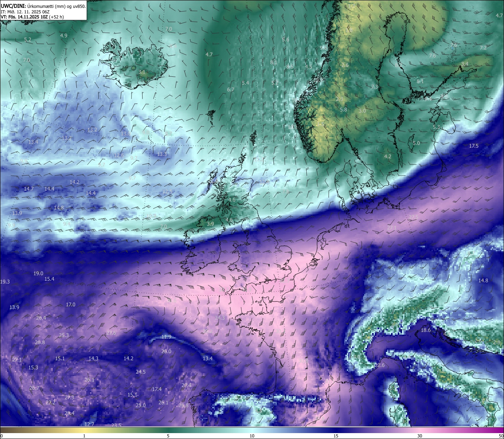The height and width of the screenshot is (439, 504).
Task: Click the 7.2 value on the map
Action: click(483, 47)
